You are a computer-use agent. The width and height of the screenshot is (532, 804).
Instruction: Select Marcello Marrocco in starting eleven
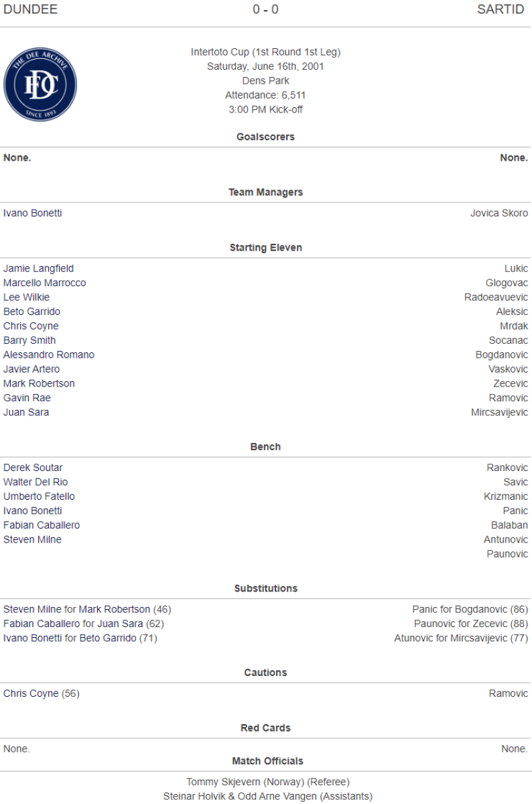click(x=44, y=283)
